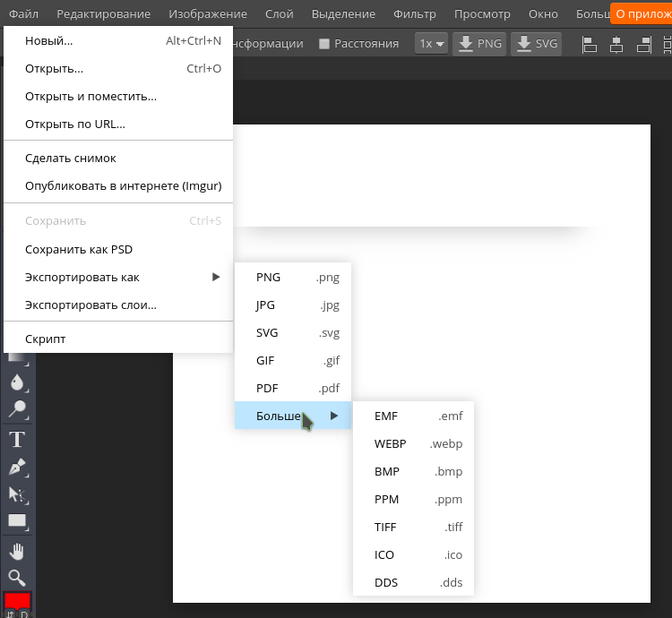Select the Zoom magnifier tool
Image resolution: width=672 pixels, height=618 pixels.
(x=17, y=578)
